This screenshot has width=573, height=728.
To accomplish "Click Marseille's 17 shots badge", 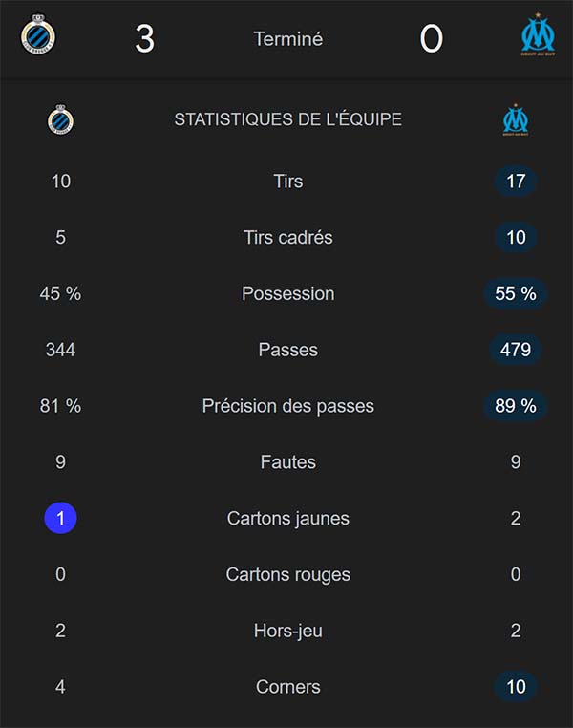I will [x=516, y=181].
